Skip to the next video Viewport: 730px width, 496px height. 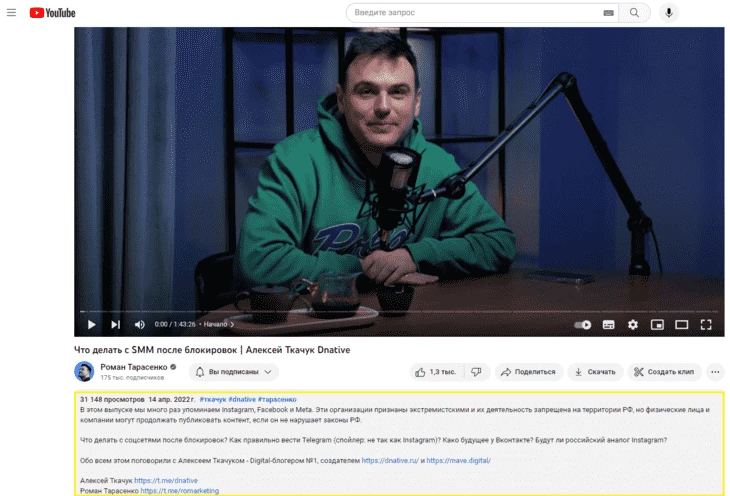[115, 325]
